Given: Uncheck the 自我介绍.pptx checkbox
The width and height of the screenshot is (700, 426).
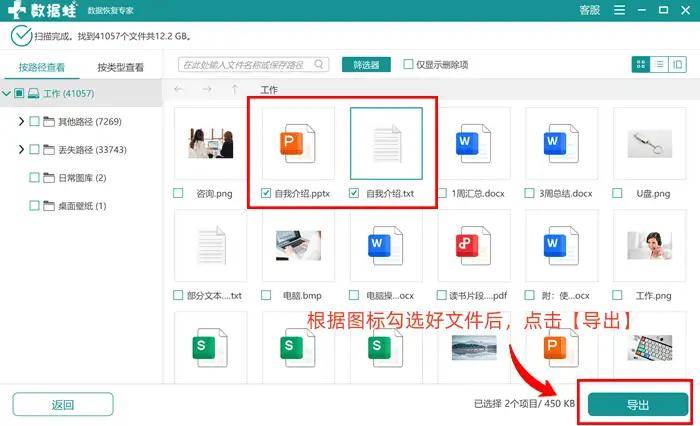Looking at the screenshot, I should [265, 193].
